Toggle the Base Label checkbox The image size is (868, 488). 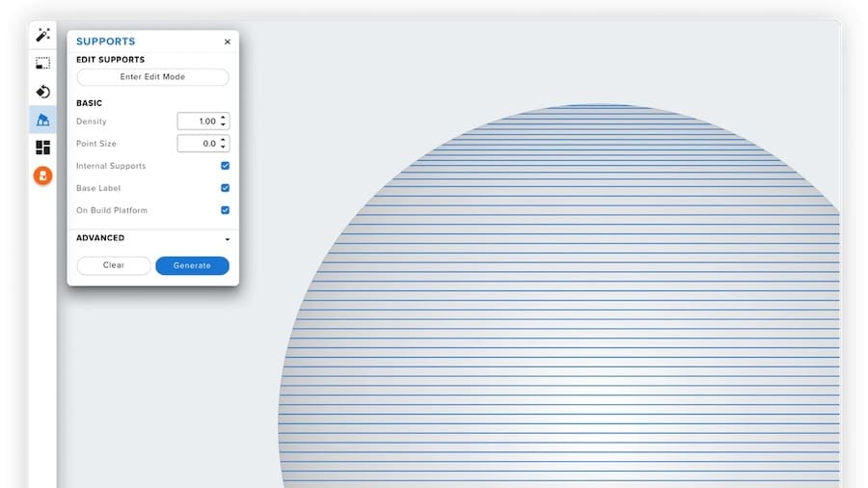pyautogui.click(x=226, y=187)
